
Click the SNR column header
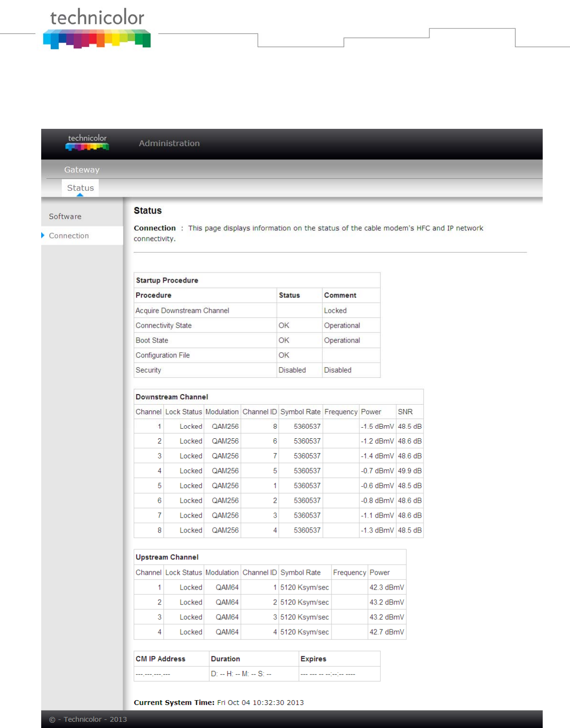[x=405, y=411]
